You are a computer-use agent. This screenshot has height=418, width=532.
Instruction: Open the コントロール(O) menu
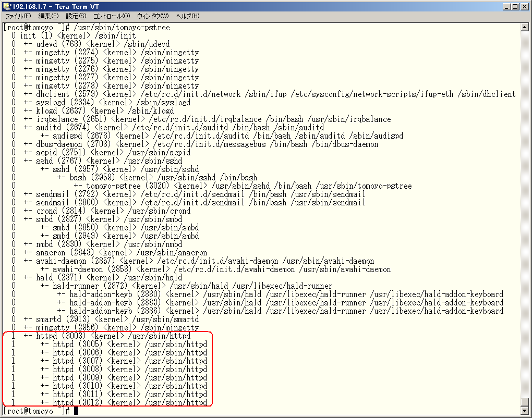(x=112, y=16)
